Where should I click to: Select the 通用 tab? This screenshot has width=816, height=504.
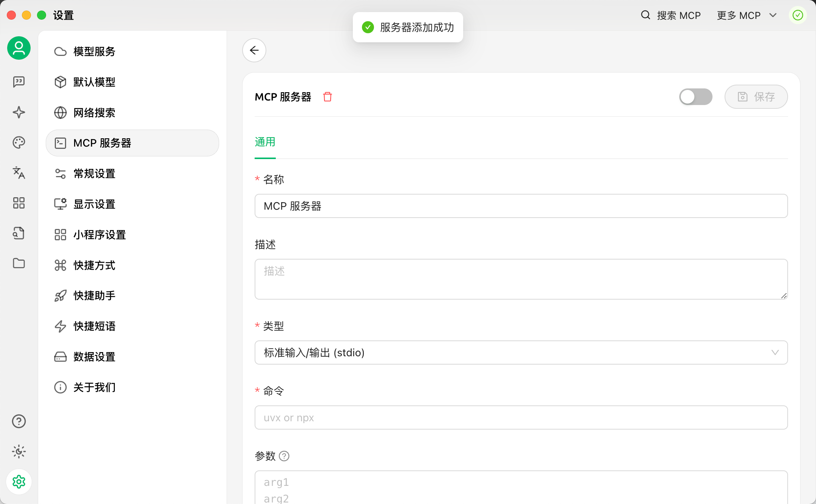pos(265,142)
